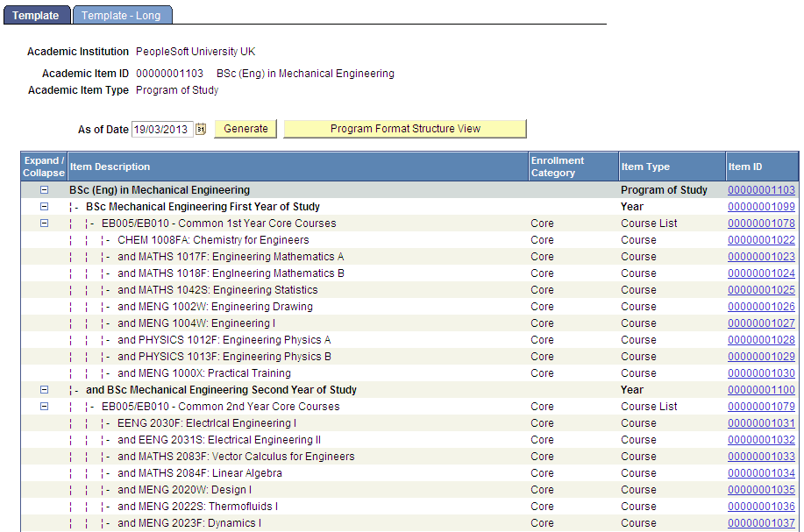The image size is (804, 532).
Task: Open the As of Date calendar picker
Action: click(x=201, y=129)
